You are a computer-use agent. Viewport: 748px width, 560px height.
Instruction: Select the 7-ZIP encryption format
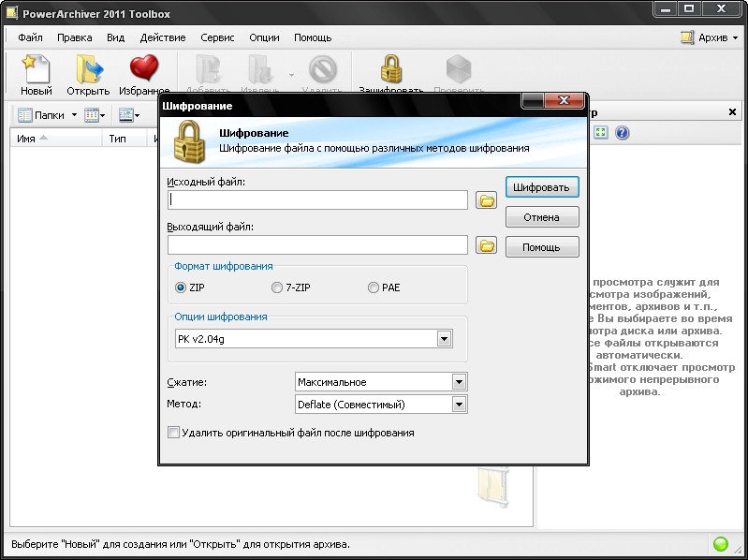pyautogui.click(x=277, y=287)
